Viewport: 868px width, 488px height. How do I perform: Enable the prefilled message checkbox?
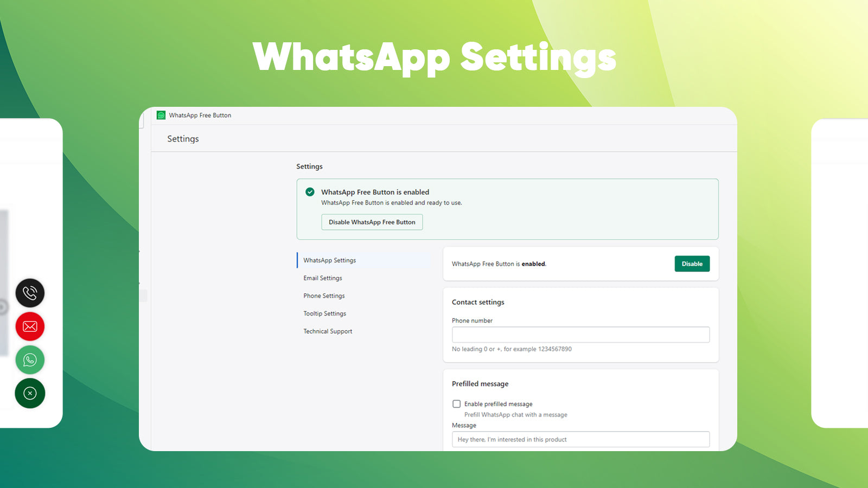coord(456,403)
